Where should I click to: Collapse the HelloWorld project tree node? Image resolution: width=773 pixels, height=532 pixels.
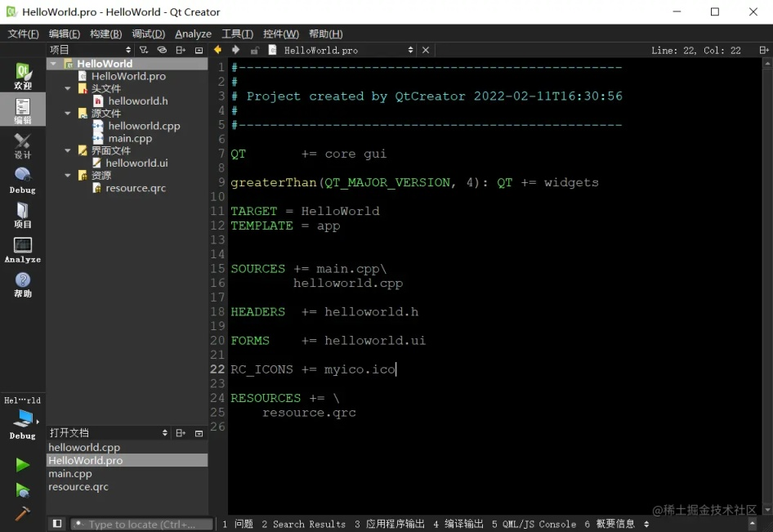click(x=54, y=64)
